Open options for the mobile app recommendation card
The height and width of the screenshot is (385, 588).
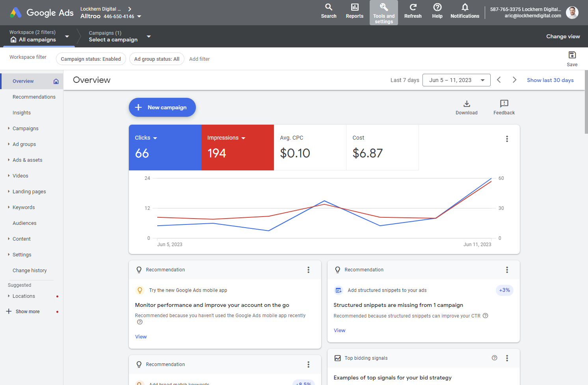(309, 270)
